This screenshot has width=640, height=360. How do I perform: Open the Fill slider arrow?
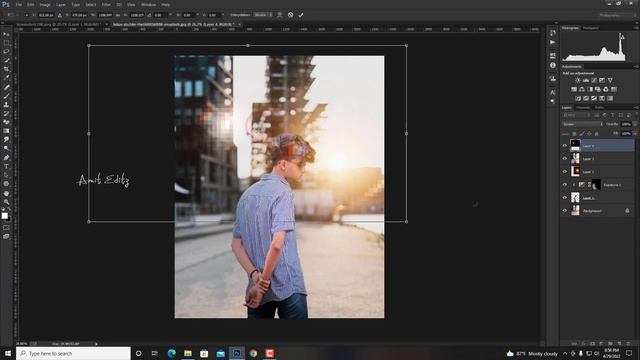pyautogui.click(x=635, y=133)
